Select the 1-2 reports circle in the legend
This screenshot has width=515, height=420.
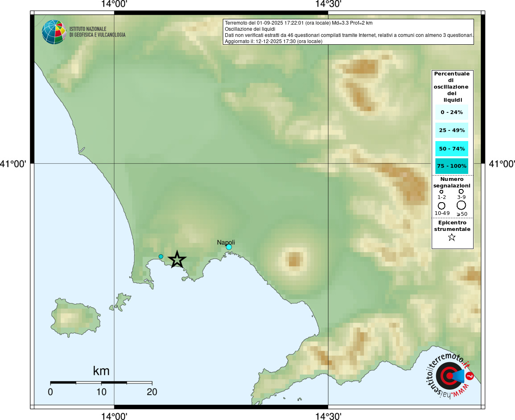pyautogui.click(x=441, y=192)
